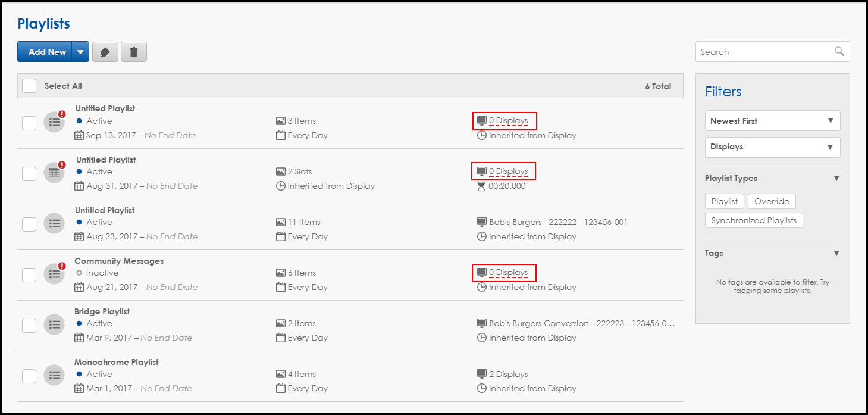Tick the checkbox for Community Messages playlist
Screen dimensions: 868x415
point(29,275)
